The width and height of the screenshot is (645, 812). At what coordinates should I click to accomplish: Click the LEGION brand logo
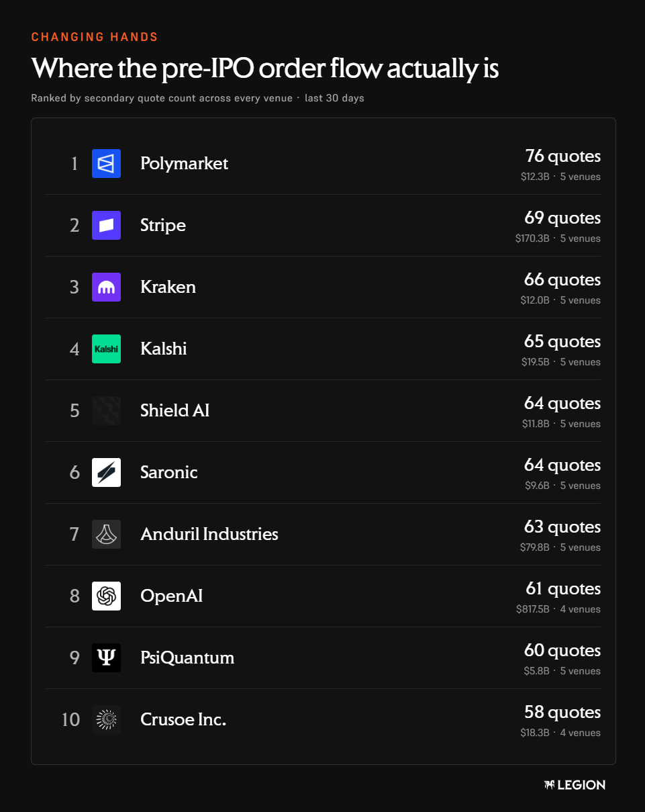[575, 784]
